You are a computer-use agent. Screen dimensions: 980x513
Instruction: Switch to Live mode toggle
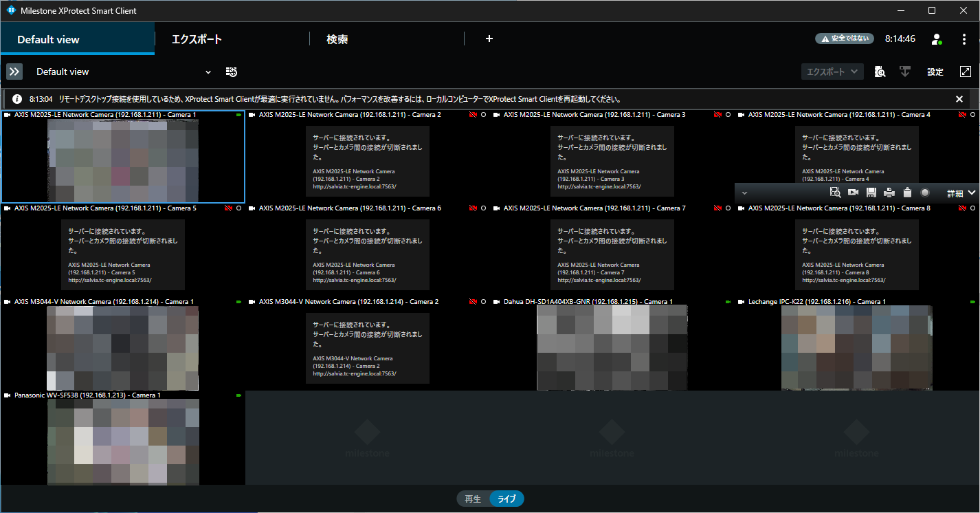pos(506,499)
